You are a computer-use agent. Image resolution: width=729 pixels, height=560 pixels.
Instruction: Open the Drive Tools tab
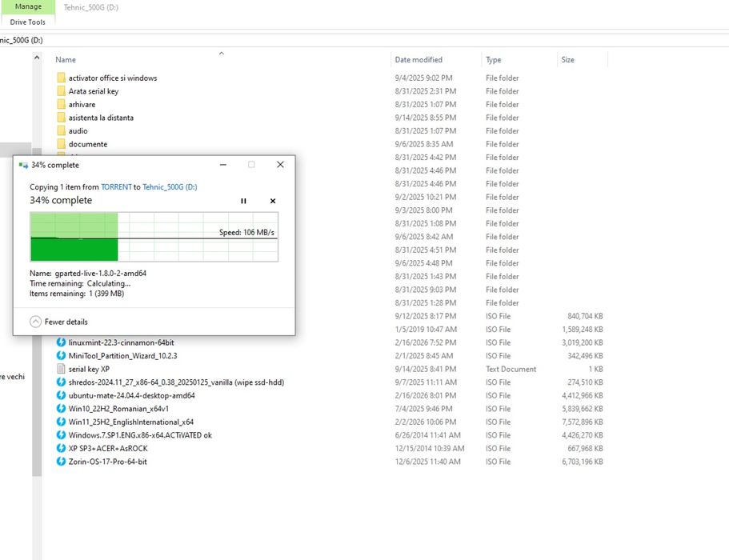27,22
